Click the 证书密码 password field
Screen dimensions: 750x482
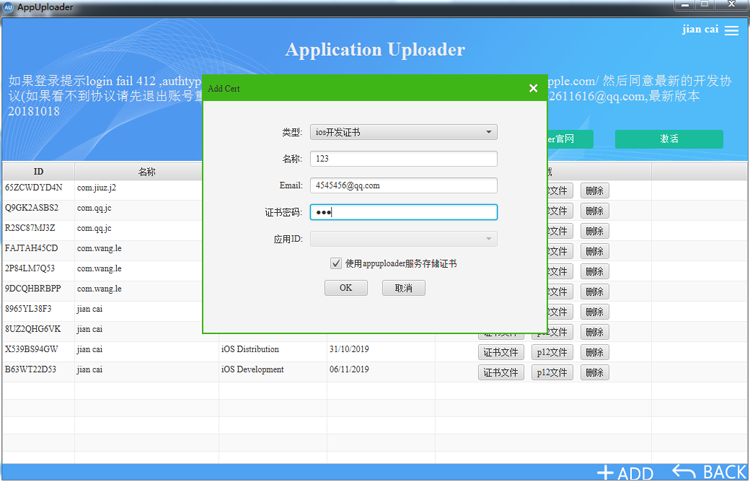[404, 212]
